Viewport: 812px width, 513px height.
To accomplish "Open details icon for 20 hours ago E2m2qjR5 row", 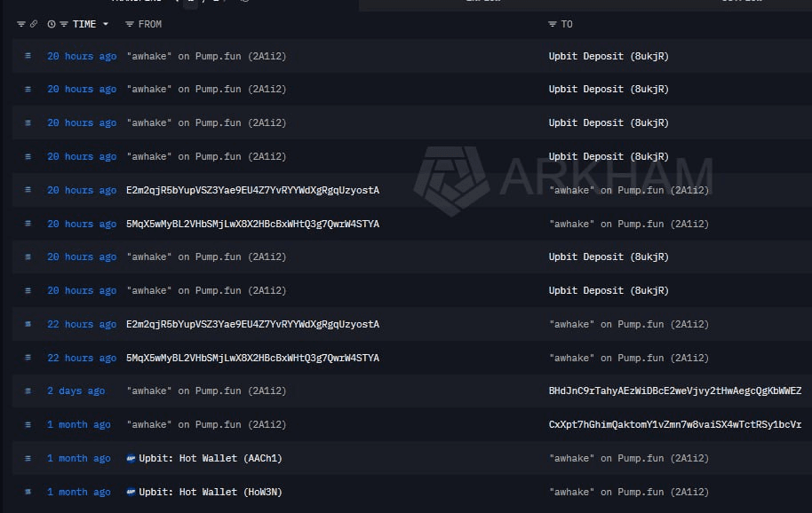I will [x=28, y=190].
